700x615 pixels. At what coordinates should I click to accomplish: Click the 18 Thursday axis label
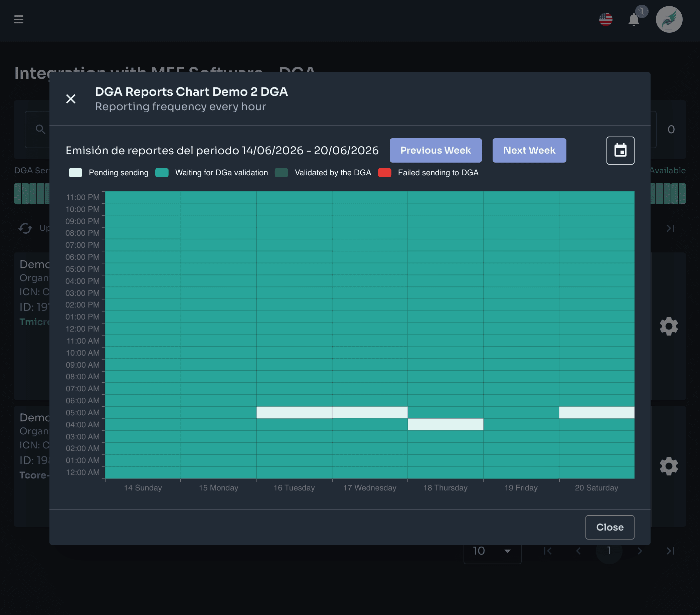pyautogui.click(x=446, y=487)
